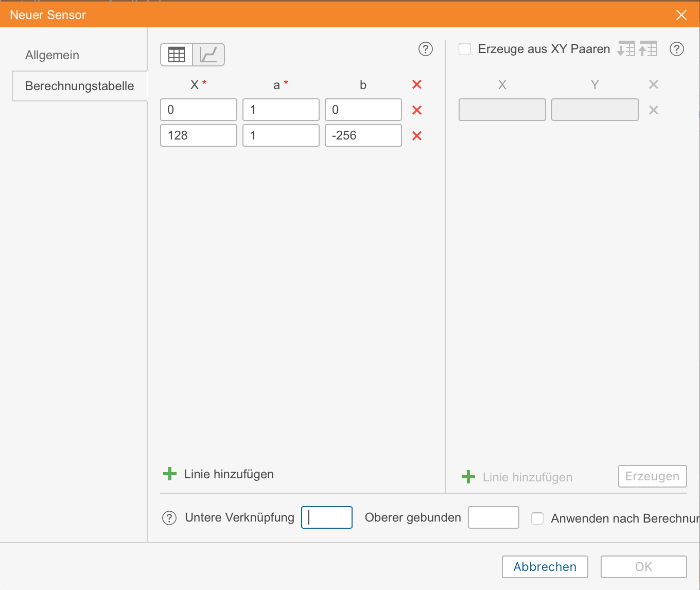
Task: Close the Neuer Sensor dialog
Action: [681, 15]
